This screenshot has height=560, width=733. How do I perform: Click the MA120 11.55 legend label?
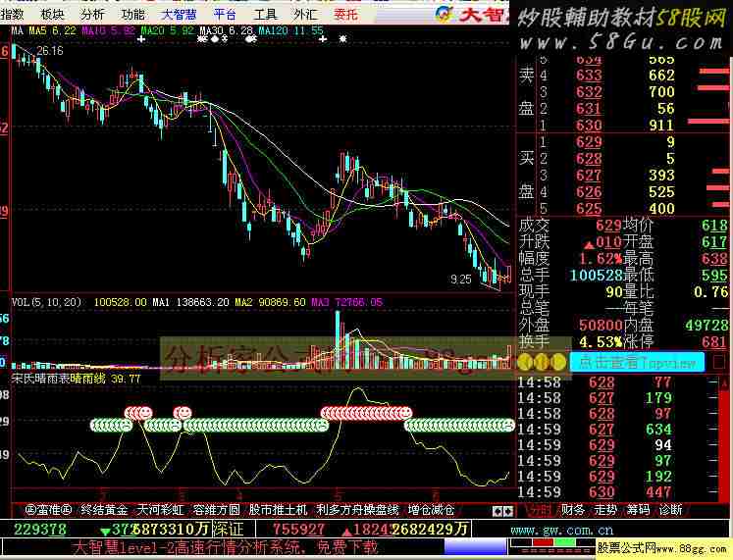[x=291, y=30]
